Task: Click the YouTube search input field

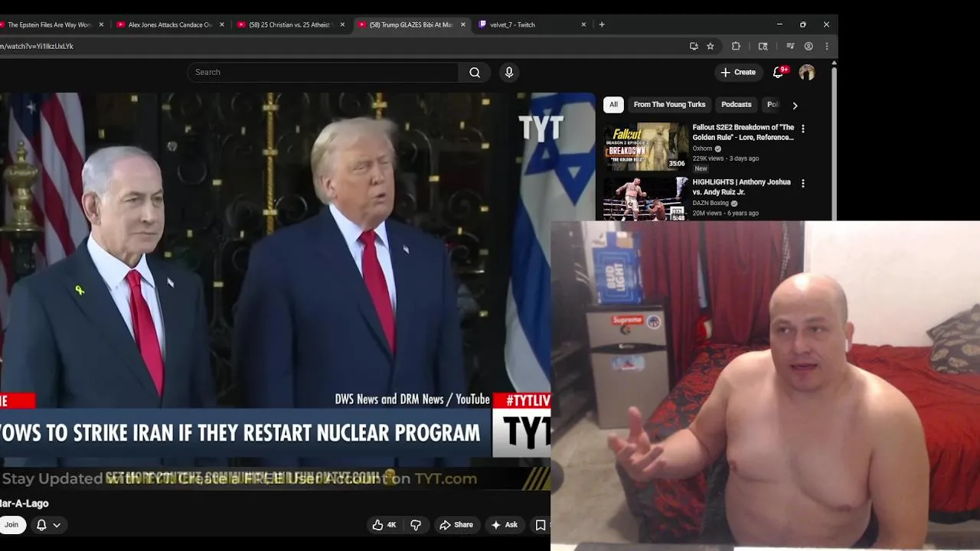Action: point(322,72)
